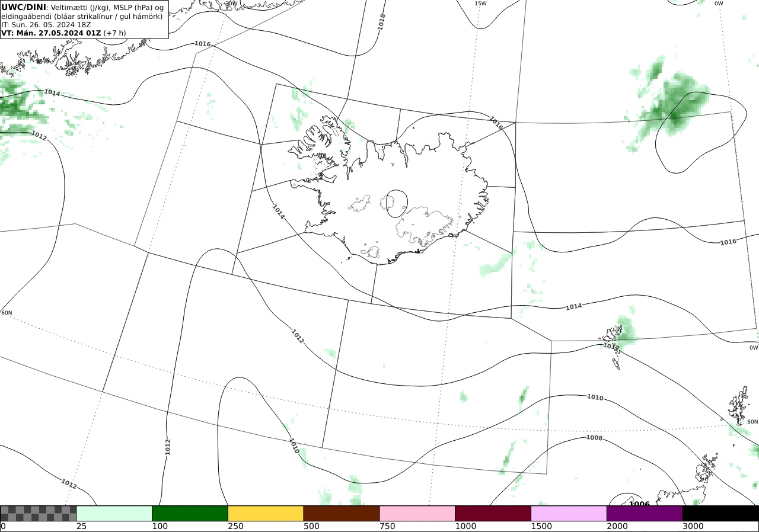The width and height of the screenshot is (759, 532).
Task: Pick the dark maroon 1000–1500 legend swatch
Action: coord(493,513)
